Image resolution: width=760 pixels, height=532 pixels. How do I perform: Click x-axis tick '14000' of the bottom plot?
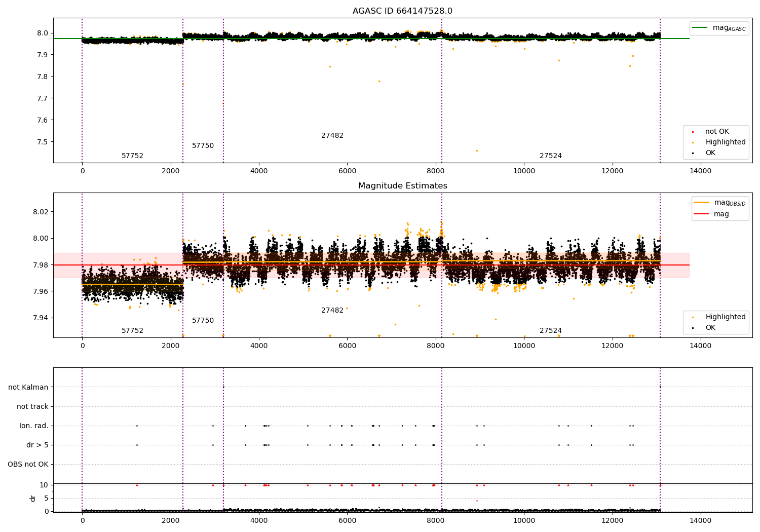tap(701, 521)
